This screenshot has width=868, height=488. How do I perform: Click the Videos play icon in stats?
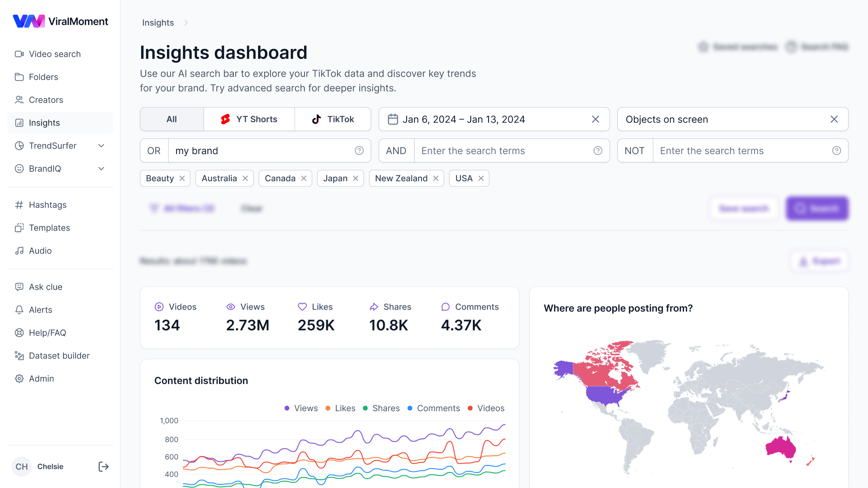(x=159, y=307)
